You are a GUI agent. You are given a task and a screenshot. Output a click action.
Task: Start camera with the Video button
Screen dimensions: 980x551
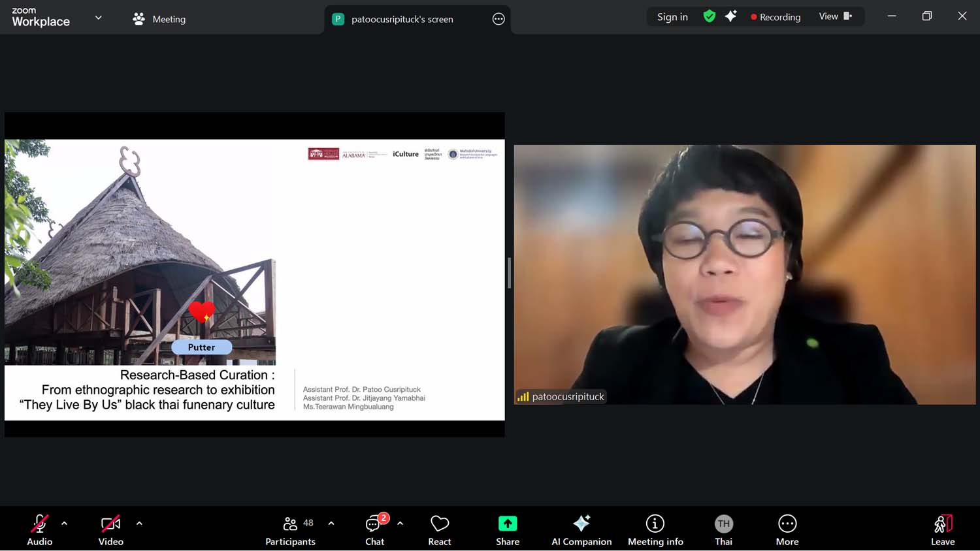point(110,529)
